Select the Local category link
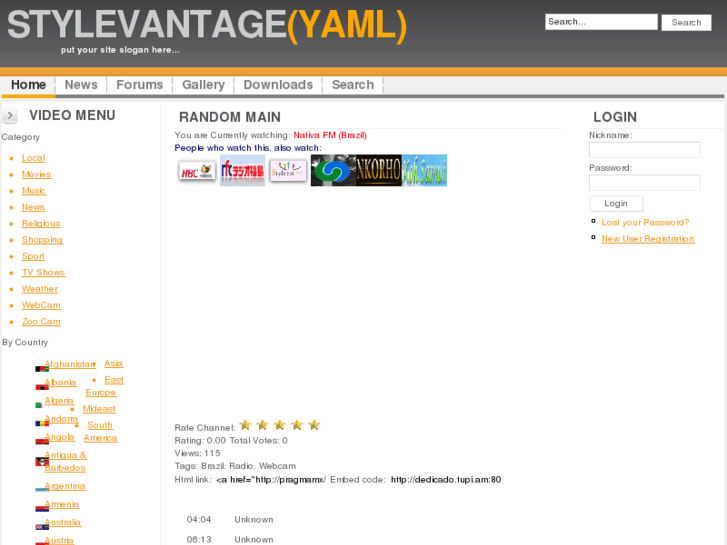This screenshot has height=545, width=727. pyautogui.click(x=33, y=158)
